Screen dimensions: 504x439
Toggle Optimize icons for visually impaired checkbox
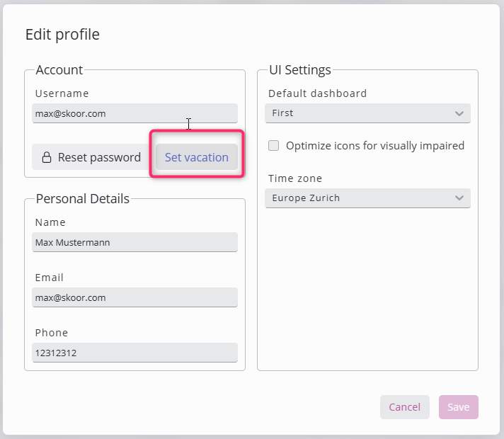click(274, 146)
